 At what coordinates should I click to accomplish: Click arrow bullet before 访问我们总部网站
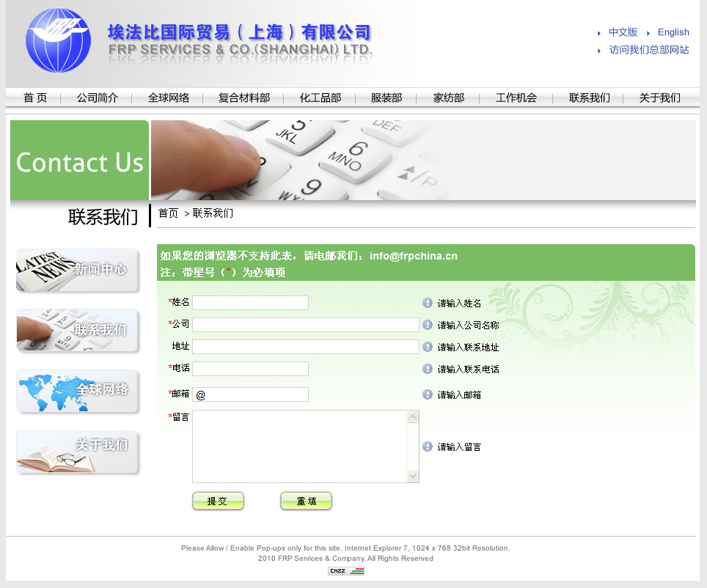coord(599,51)
